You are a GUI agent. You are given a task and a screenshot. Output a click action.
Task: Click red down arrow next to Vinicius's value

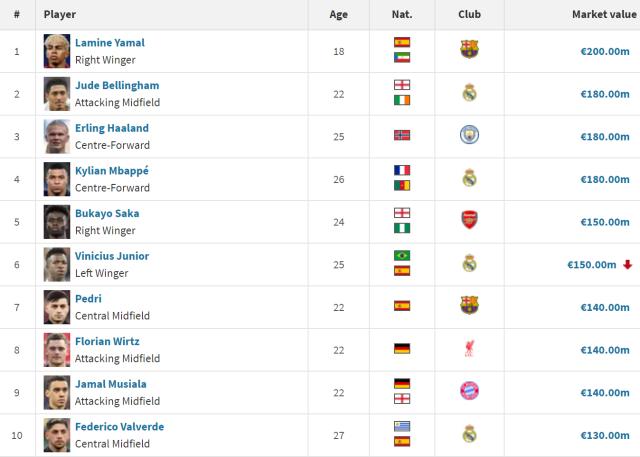[627, 264]
